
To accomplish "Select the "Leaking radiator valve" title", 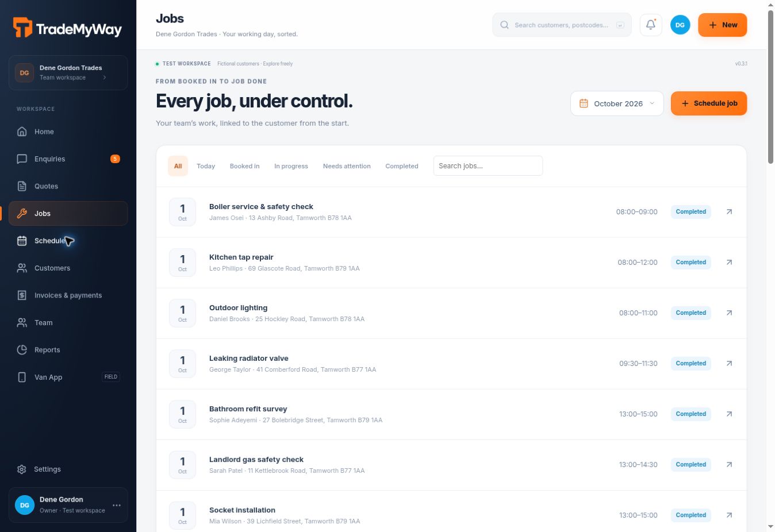I will pyautogui.click(x=249, y=358).
